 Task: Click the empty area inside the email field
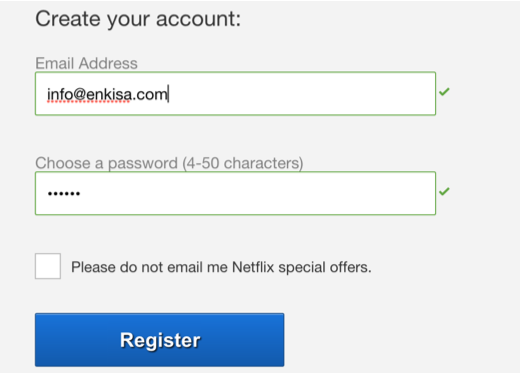pyautogui.click(x=300, y=94)
